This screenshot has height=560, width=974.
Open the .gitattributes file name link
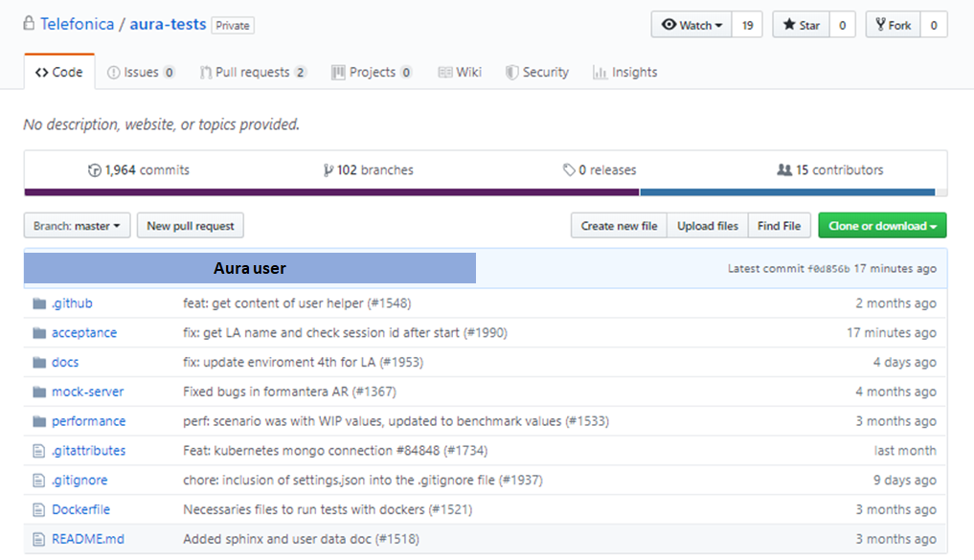pos(89,451)
